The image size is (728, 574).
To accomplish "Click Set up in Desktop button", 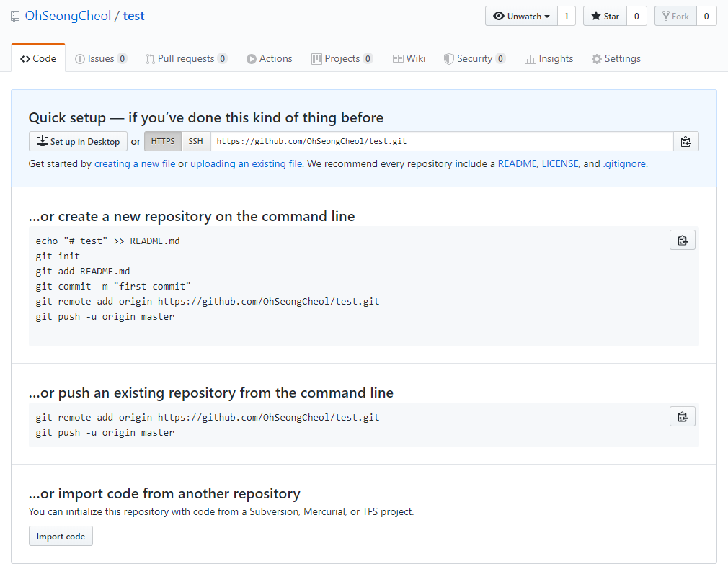I will click(78, 142).
